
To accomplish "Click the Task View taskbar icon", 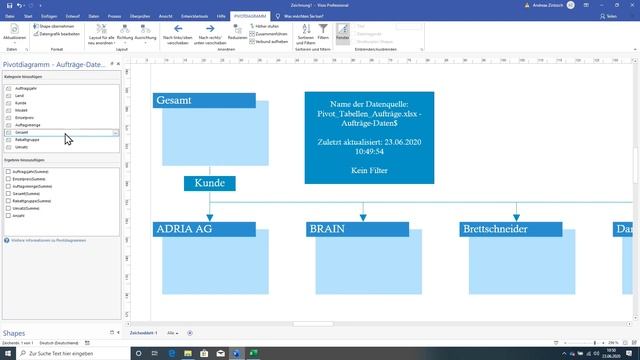I will point(155,353).
